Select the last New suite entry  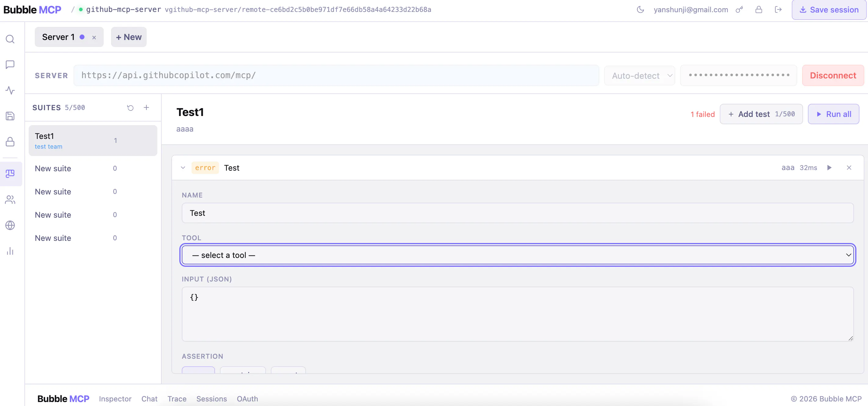click(x=93, y=238)
